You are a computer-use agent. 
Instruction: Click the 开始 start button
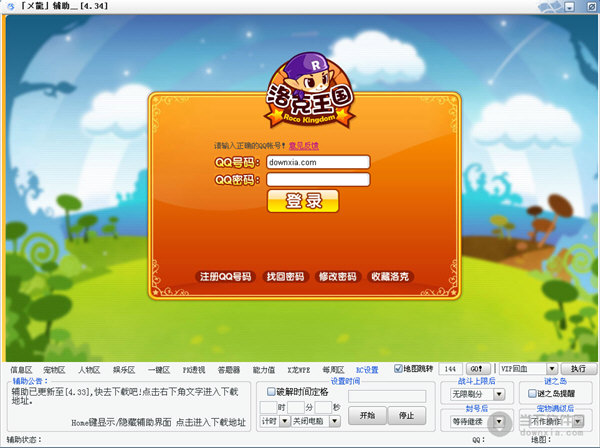click(367, 415)
